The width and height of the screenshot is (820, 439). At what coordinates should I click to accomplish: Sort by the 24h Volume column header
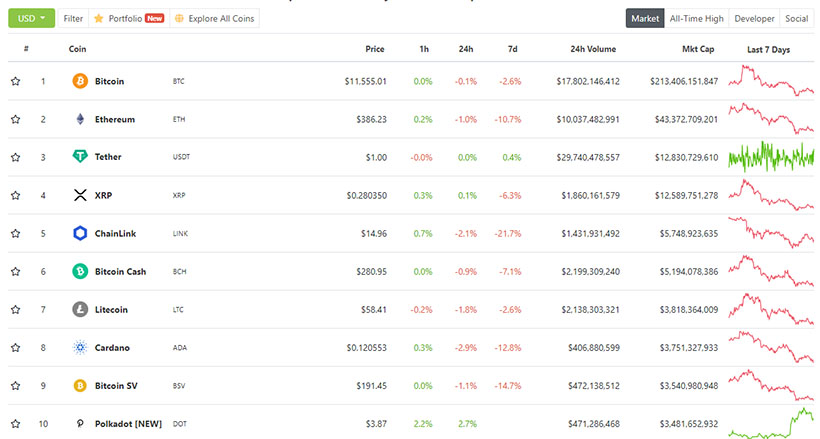pos(593,49)
